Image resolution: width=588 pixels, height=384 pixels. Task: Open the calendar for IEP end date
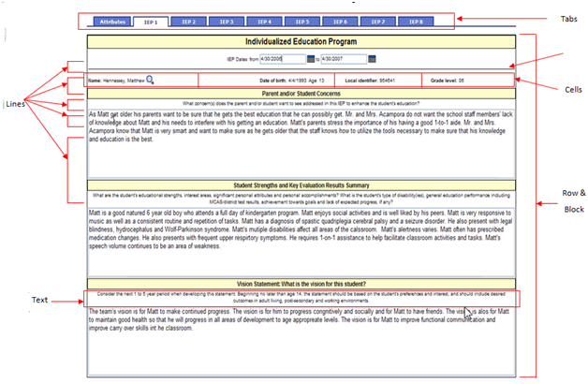(x=373, y=60)
